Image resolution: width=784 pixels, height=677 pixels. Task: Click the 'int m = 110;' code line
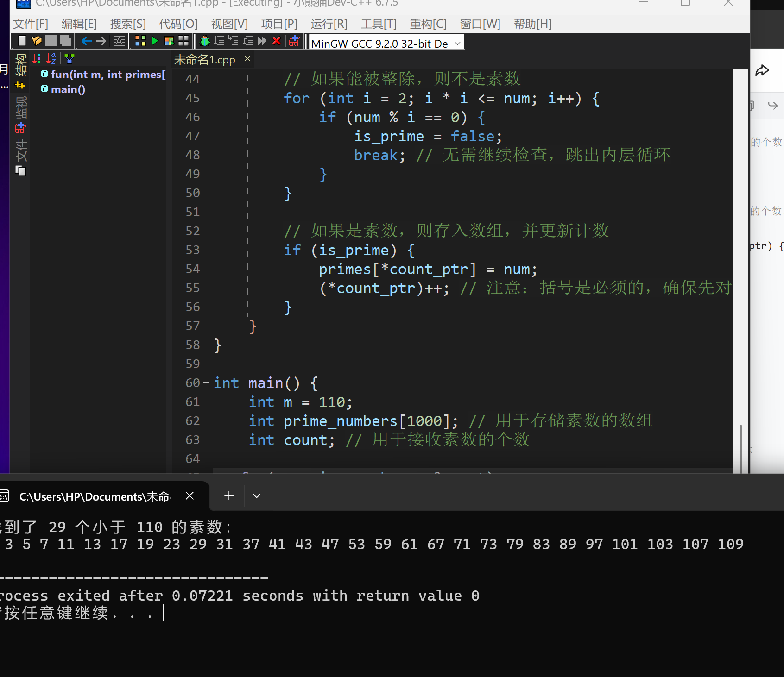click(301, 401)
